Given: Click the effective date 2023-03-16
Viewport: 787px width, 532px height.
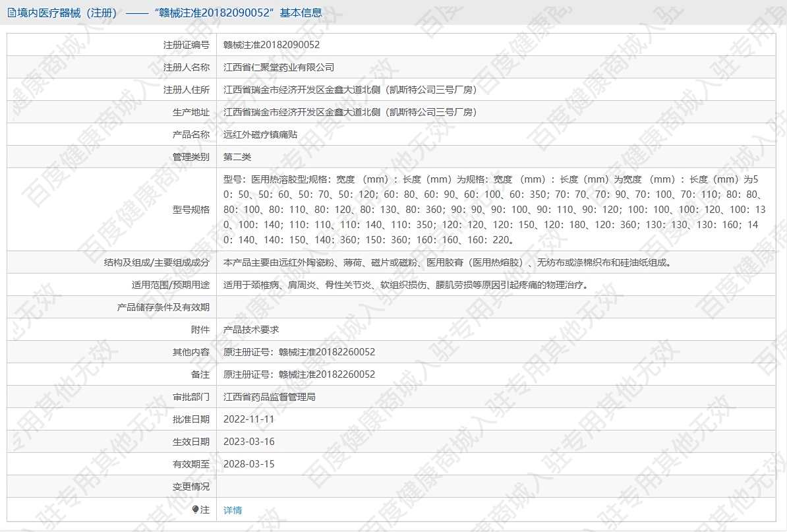Looking at the screenshot, I should (249, 442).
